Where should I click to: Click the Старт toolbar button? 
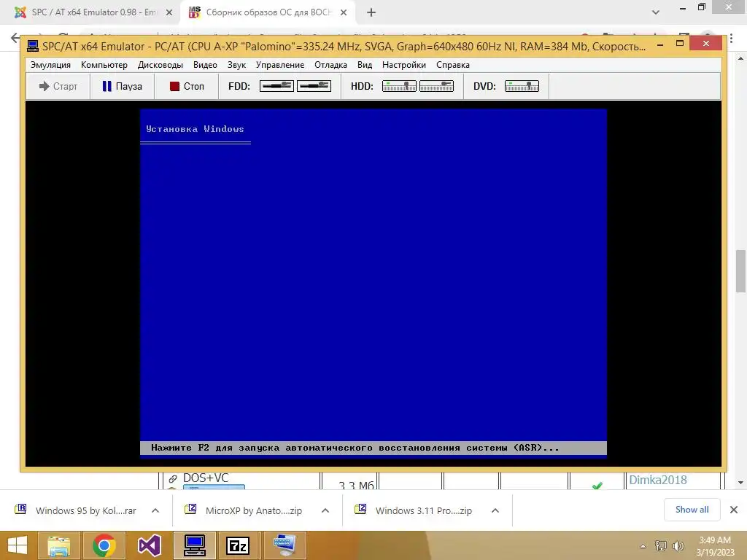pos(58,86)
